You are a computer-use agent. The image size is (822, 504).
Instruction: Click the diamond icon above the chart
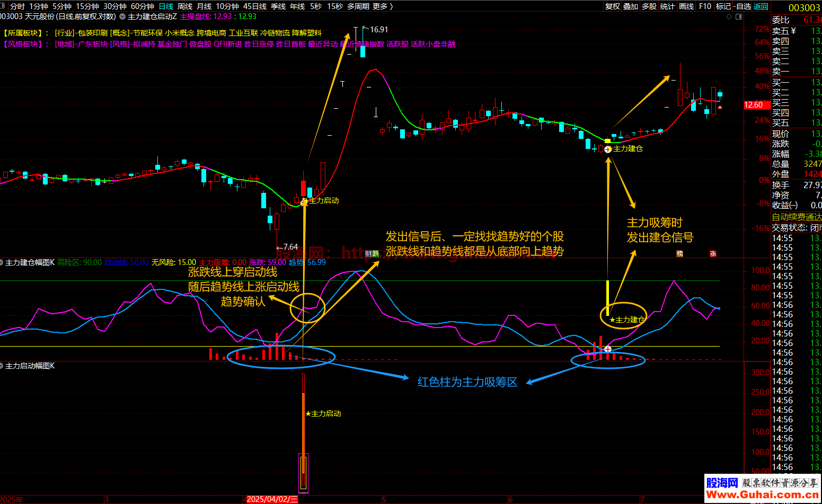point(729,16)
